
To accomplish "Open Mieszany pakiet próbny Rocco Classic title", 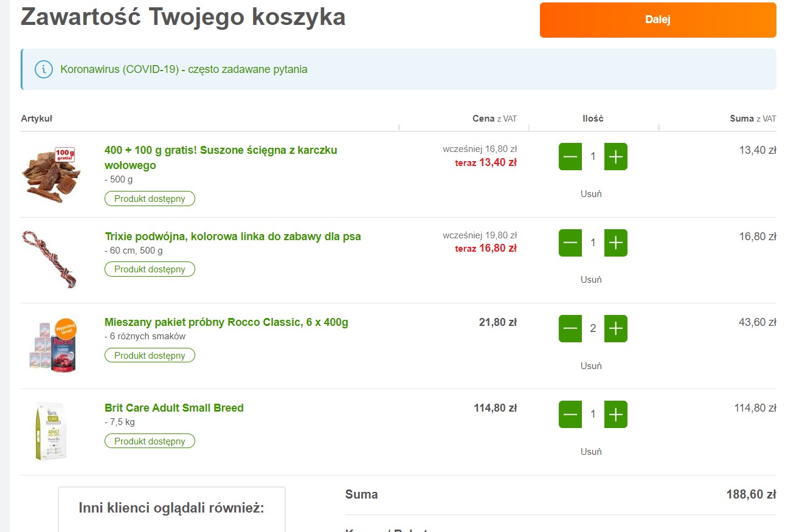I will (226, 322).
